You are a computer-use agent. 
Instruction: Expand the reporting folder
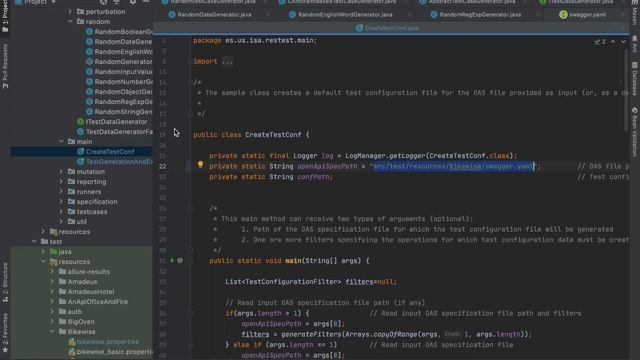pyautogui.click(x=61, y=182)
